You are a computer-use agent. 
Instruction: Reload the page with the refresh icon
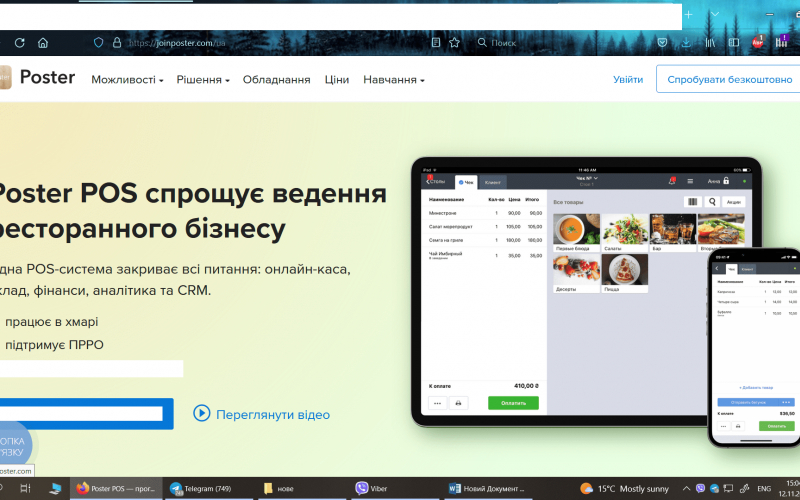(x=20, y=43)
